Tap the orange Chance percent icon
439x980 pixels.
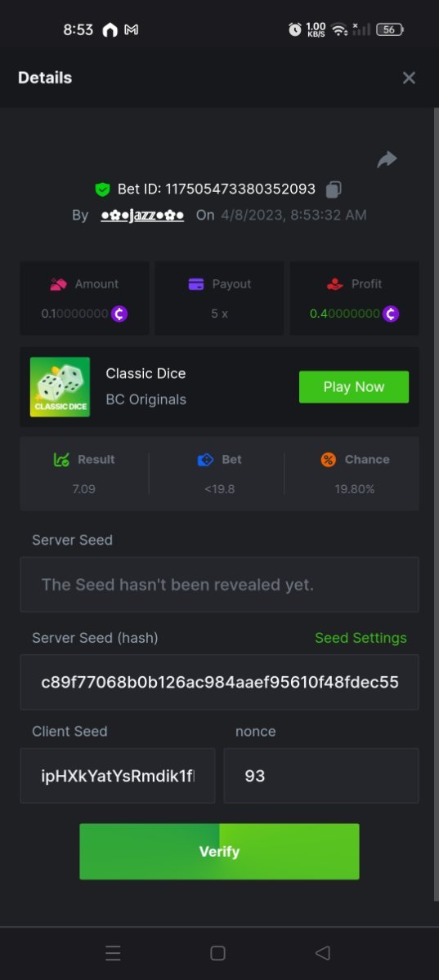[328, 460]
